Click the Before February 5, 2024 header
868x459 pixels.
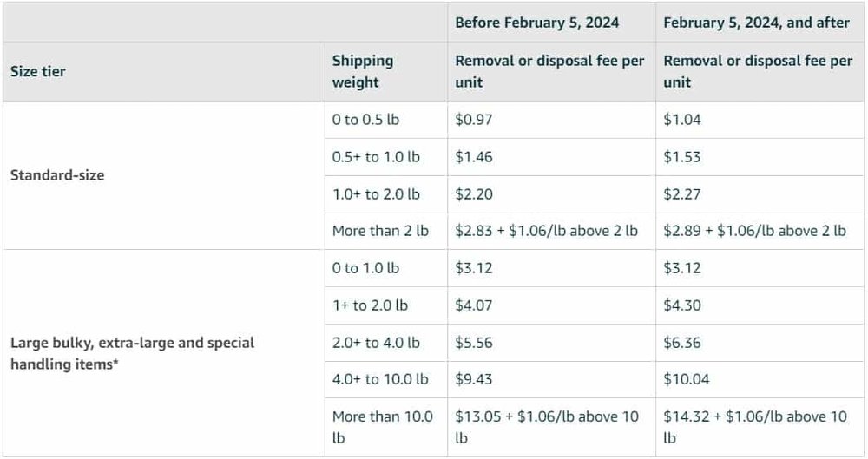(536, 23)
